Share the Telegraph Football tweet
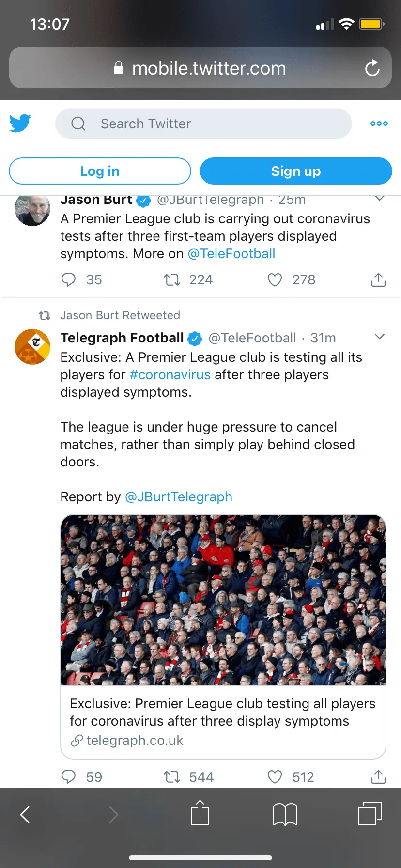Screen dimensions: 401x868 pyautogui.click(x=378, y=777)
